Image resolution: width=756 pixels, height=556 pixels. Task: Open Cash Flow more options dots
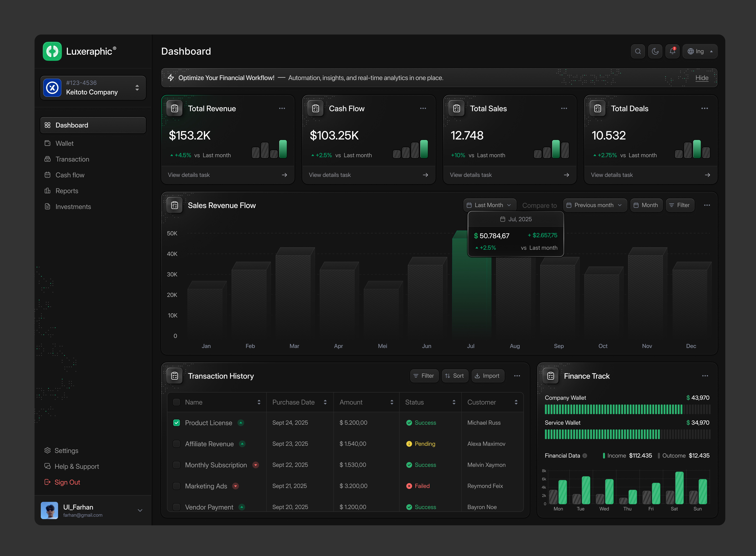[423, 108]
